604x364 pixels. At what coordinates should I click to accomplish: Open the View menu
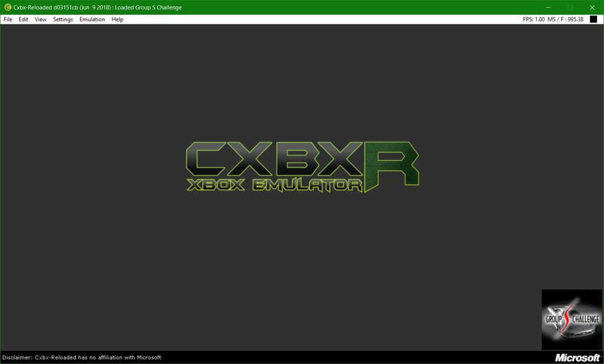coord(40,19)
